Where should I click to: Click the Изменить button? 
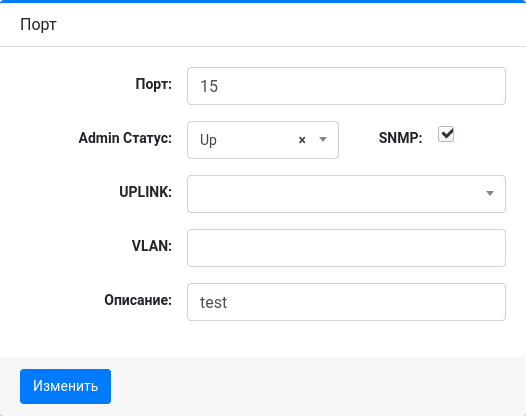(65, 386)
